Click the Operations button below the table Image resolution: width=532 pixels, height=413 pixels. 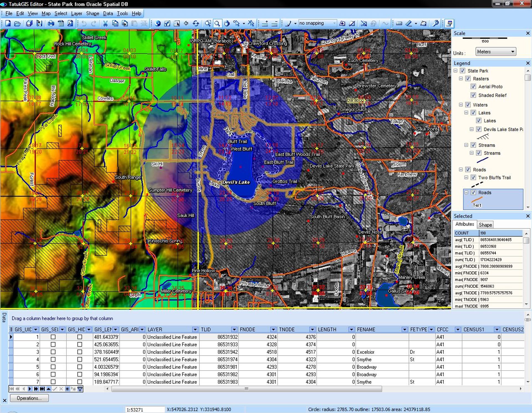[x=29, y=398]
